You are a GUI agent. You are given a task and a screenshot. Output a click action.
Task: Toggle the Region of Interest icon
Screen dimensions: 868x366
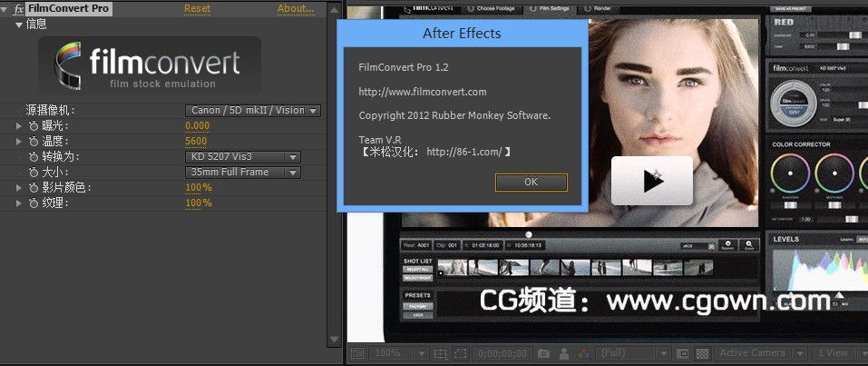(x=683, y=353)
